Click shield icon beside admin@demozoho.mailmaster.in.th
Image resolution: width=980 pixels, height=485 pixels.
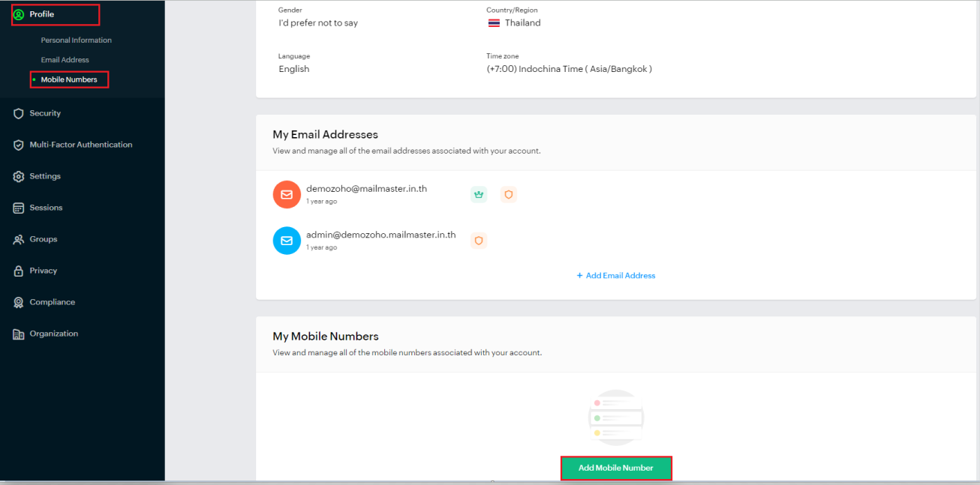479,241
